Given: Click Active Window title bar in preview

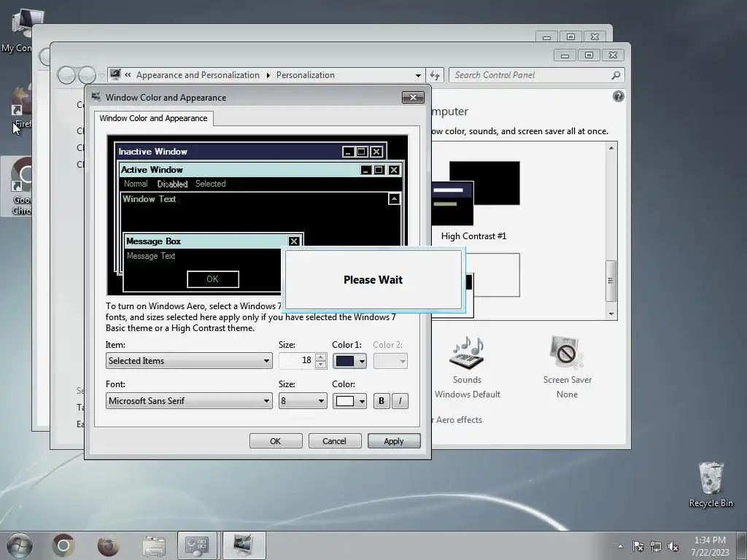Looking at the screenshot, I should (x=260, y=170).
